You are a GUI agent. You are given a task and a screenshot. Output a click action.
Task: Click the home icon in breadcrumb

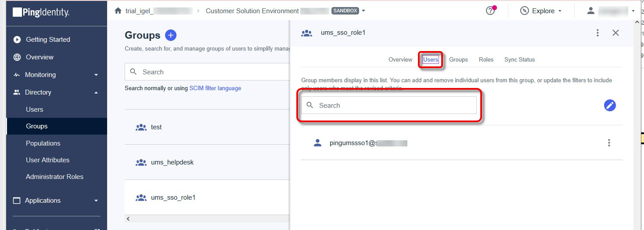[118, 11]
